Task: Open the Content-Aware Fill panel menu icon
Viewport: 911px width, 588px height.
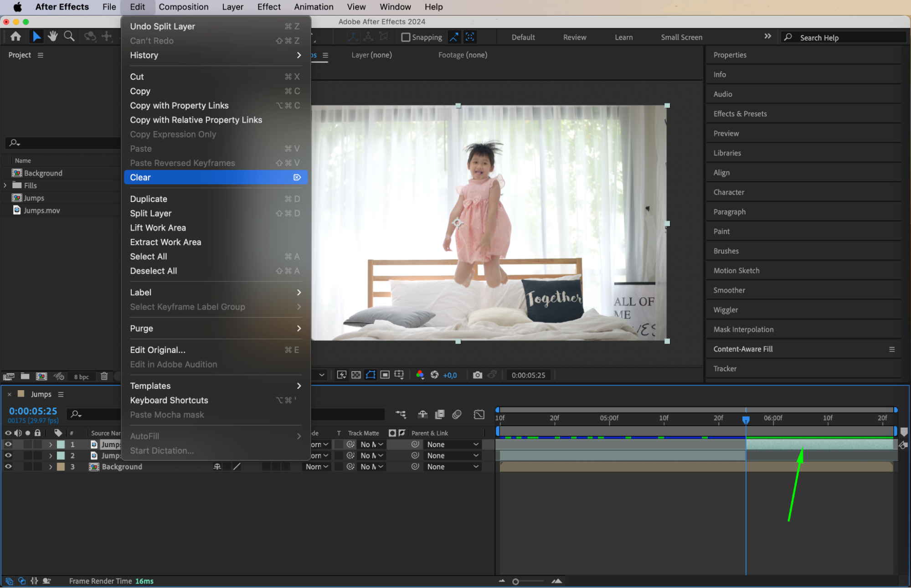Action: pyautogui.click(x=891, y=349)
